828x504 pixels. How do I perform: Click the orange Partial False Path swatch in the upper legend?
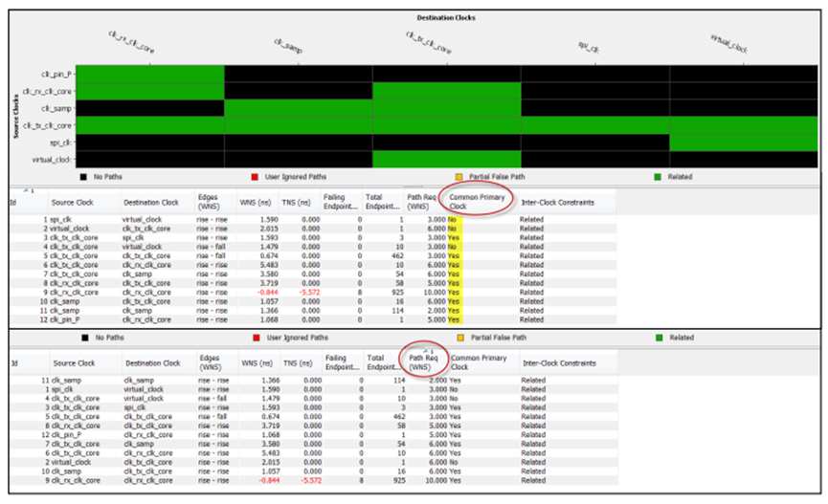[x=459, y=177]
